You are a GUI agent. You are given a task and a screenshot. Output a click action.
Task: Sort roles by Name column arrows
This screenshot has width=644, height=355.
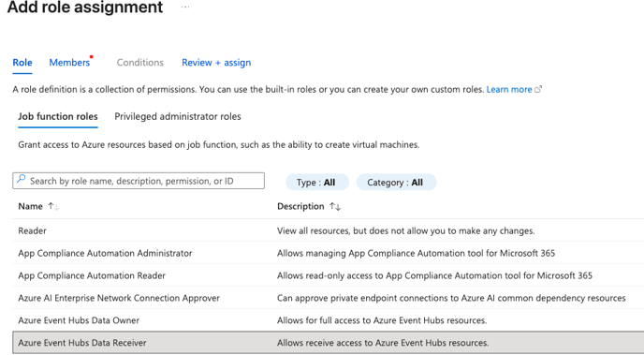tap(53, 206)
